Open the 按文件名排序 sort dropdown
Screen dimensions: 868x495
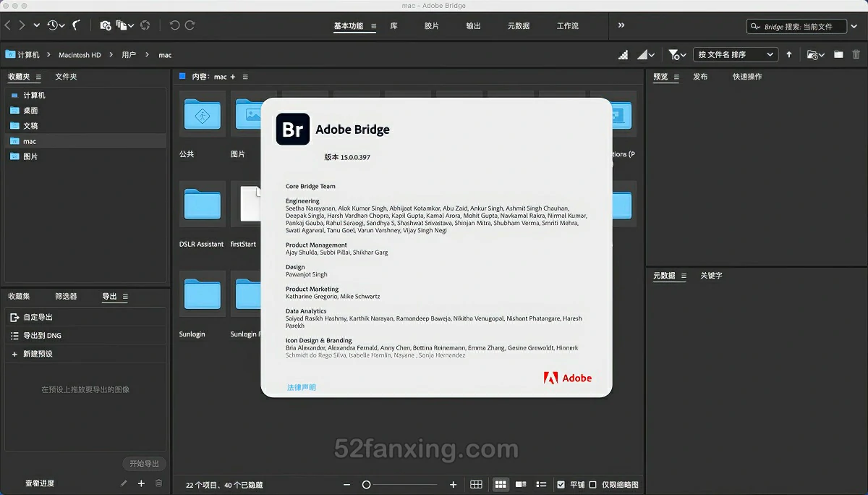(x=735, y=55)
